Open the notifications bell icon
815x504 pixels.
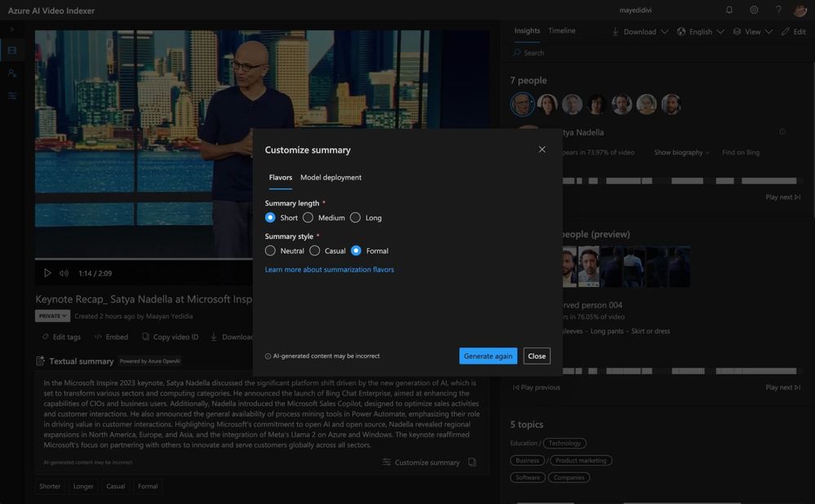coord(729,10)
